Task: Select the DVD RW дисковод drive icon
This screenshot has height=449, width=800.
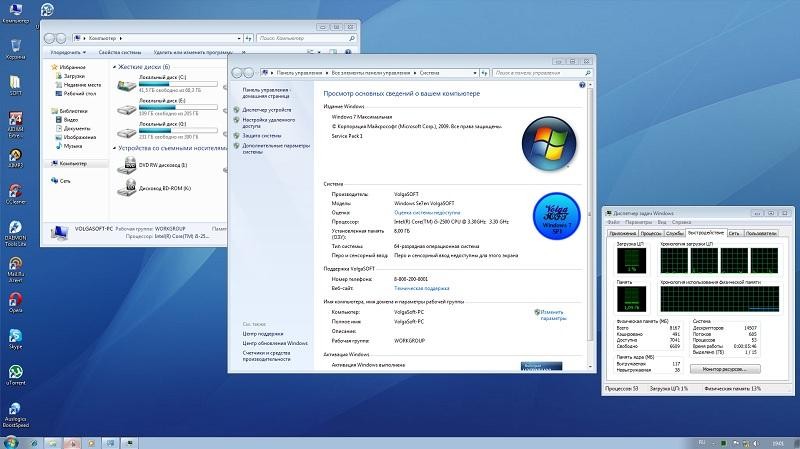Action: [127, 165]
